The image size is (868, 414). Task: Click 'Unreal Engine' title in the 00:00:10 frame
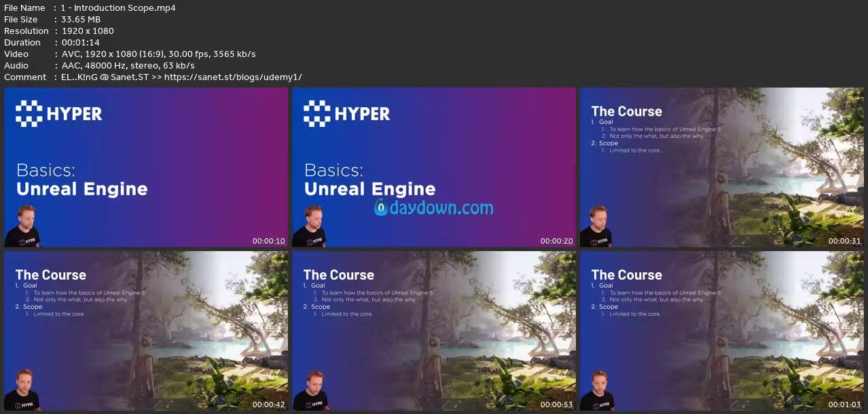click(82, 189)
